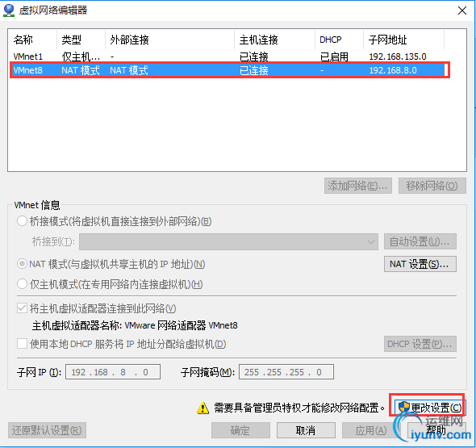Click the 确定 button
Viewport: 476px width, 448px height.
(240, 430)
